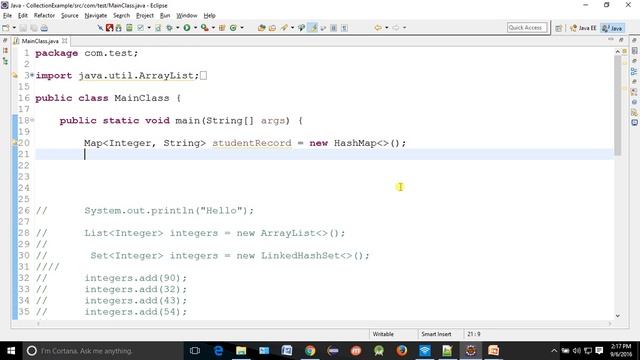
Task: Click the Open Task icon beside Open Type
Action: coord(272,28)
